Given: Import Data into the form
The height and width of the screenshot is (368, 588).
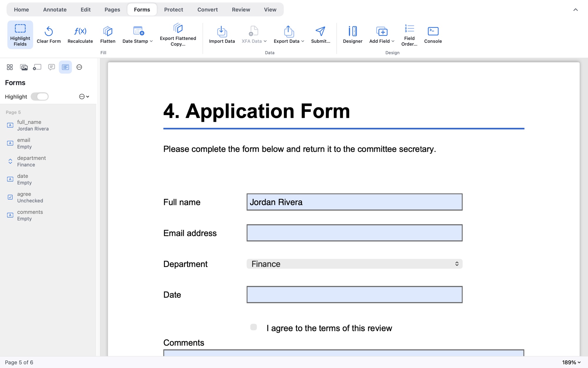Looking at the screenshot, I should [222, 35].
